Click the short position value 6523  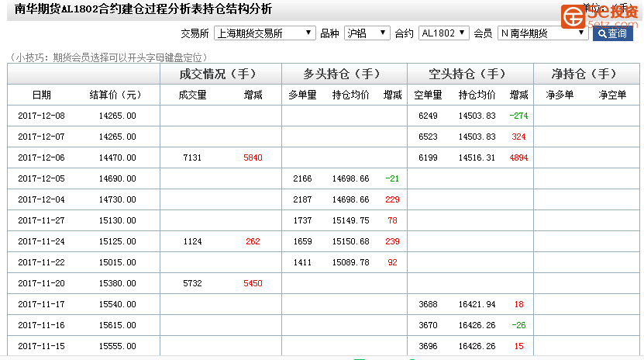(428, 137)
